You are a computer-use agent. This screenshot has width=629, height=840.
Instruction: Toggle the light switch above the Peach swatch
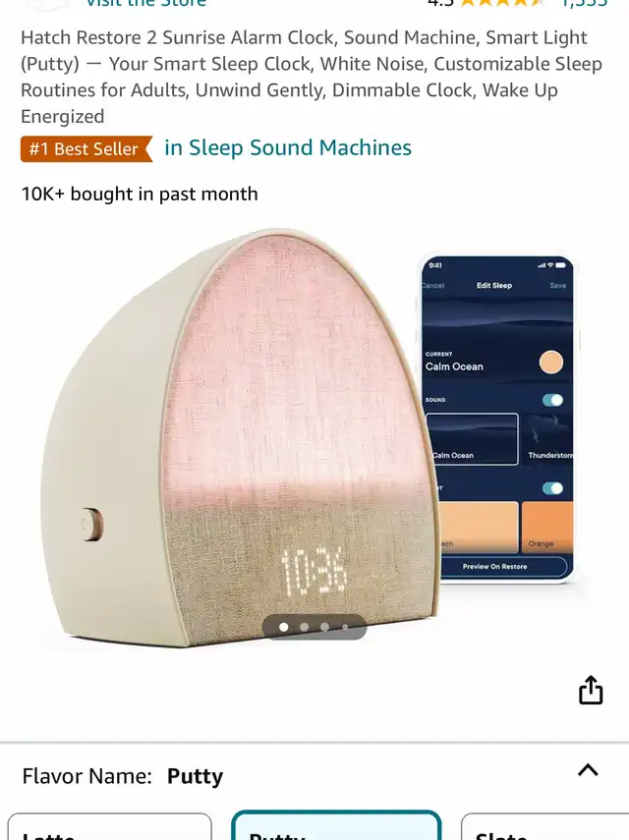point(552,488)
